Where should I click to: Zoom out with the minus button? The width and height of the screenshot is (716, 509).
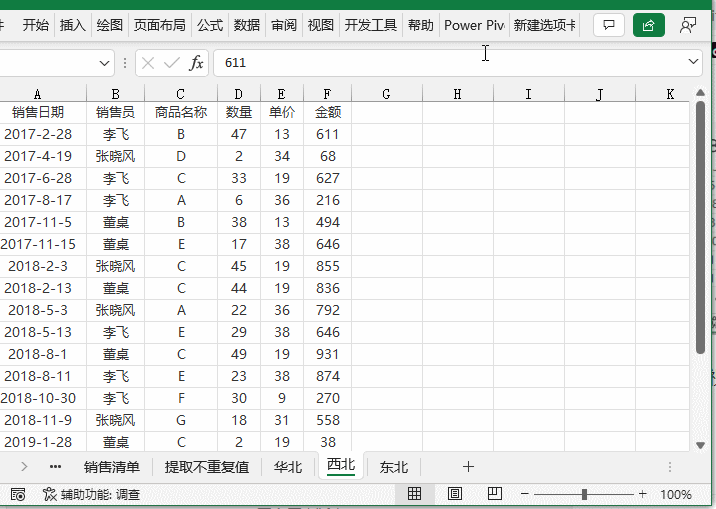[525, 494]
